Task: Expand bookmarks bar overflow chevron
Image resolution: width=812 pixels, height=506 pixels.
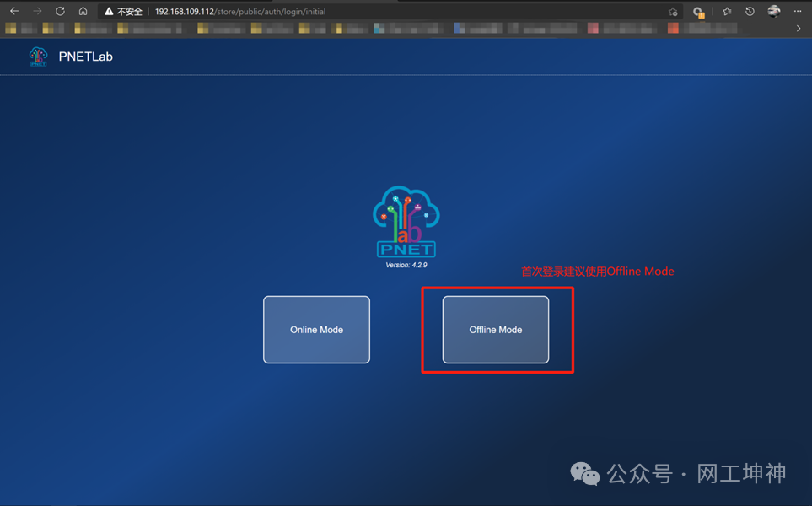Action: (x=799, y=29)
